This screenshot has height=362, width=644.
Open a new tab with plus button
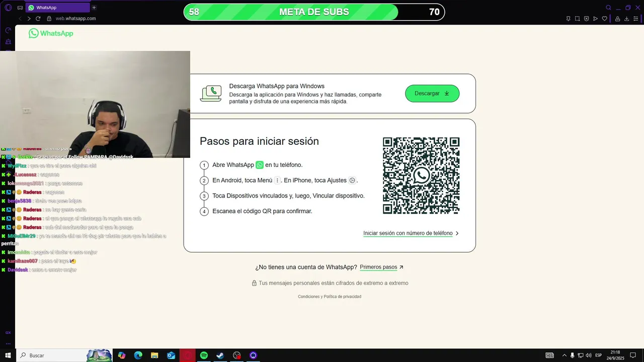pyautogui.click(x=94, y=8)
